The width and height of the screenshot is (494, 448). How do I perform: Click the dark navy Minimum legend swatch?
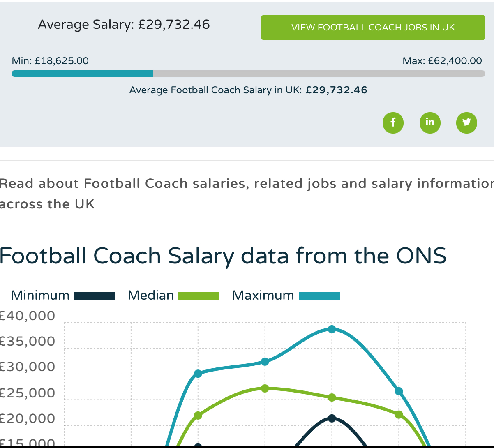point(95,296)
